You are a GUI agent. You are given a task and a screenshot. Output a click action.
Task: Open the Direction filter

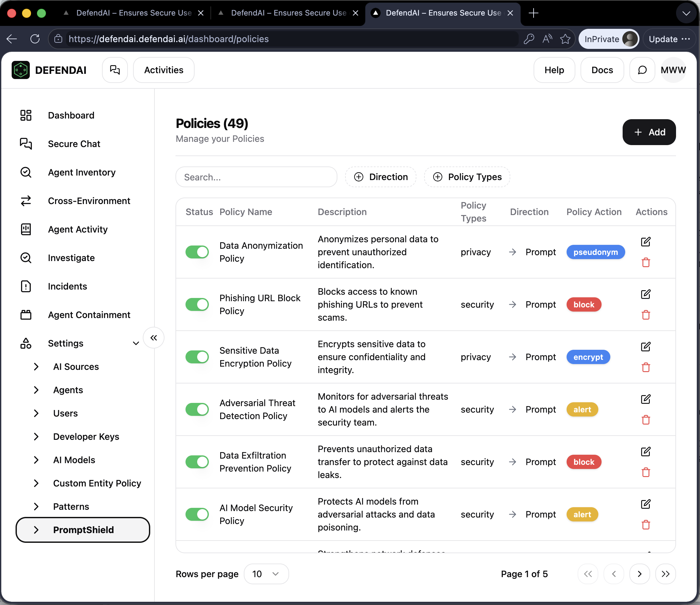coord(381,177)
